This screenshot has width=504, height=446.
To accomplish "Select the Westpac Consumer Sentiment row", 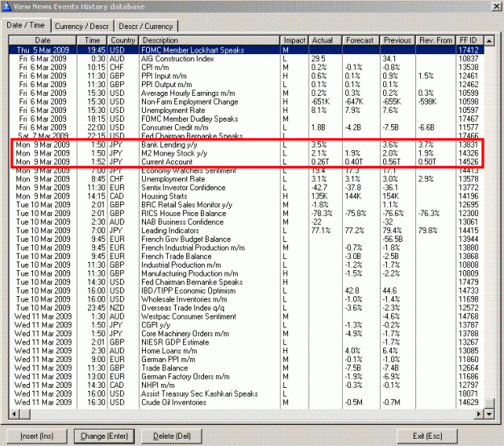I will (247, 316).
